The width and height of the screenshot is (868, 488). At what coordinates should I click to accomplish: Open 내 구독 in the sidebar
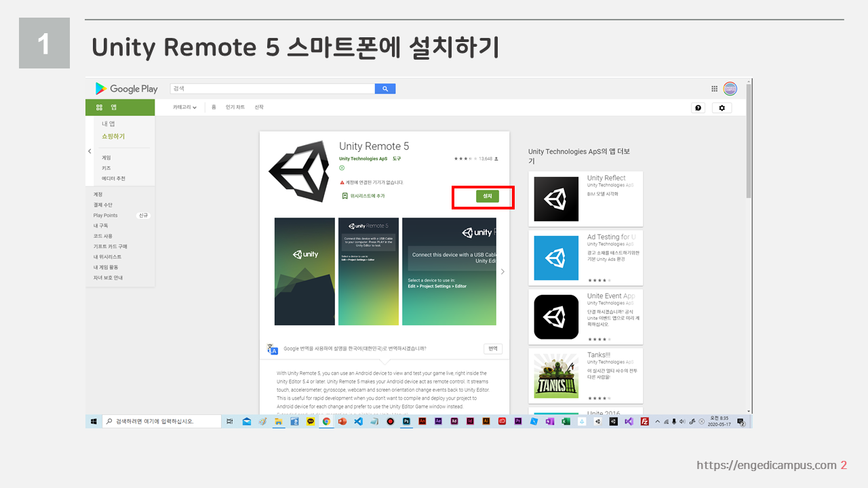pyautogui.click(x=100, y=226)
